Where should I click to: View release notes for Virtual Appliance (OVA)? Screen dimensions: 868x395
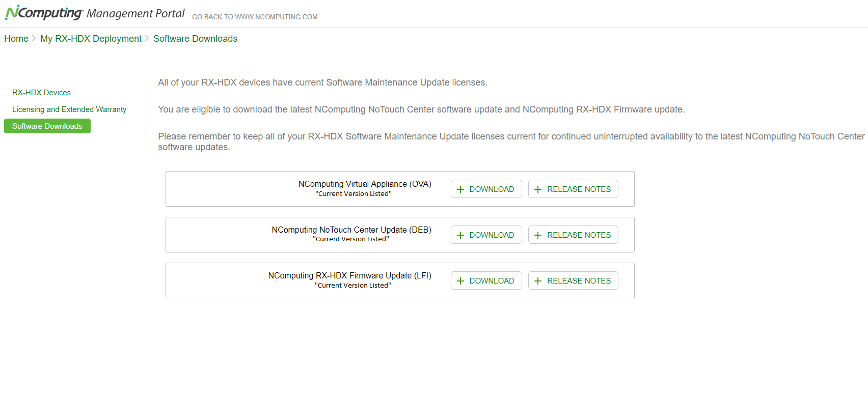[x=573, y=189]
